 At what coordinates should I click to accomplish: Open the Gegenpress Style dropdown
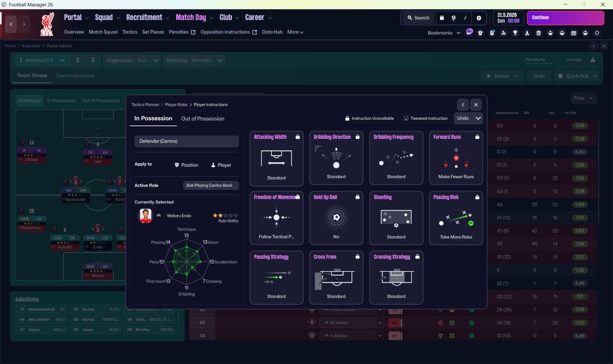tap(132, 60)
